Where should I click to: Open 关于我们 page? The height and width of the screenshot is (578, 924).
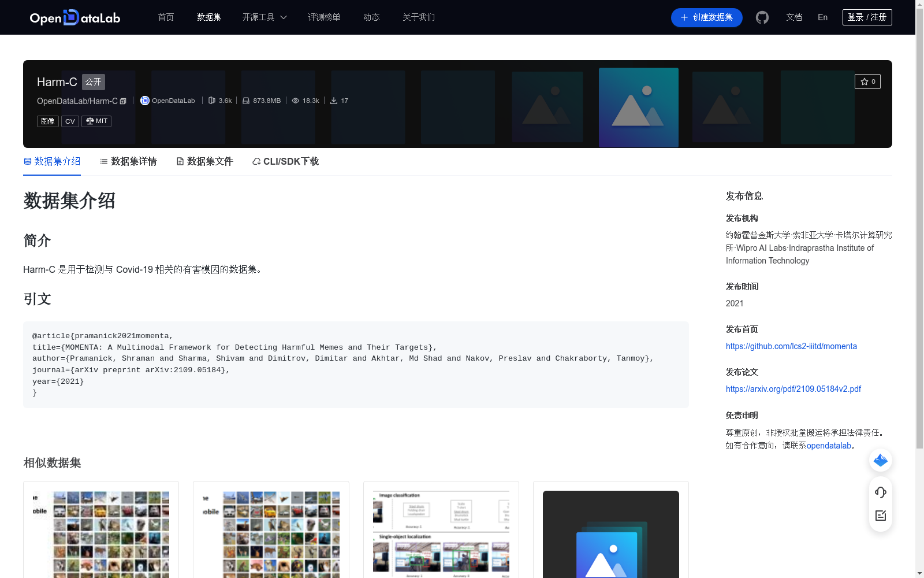(419, 17)
